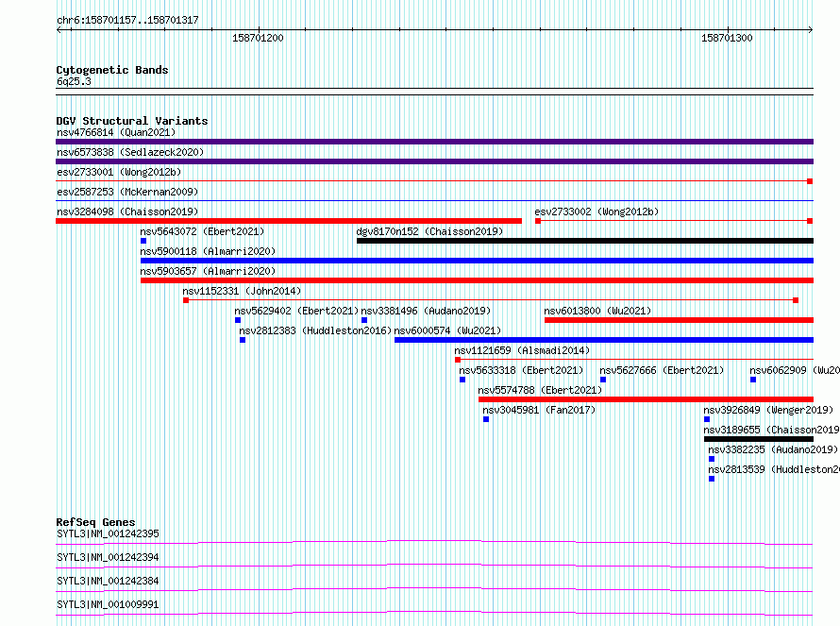The width and height of the screenshot is (840, 626).
Task: Click the nsv5900118 (Almarri2020) label
Action: coord(208,251)
